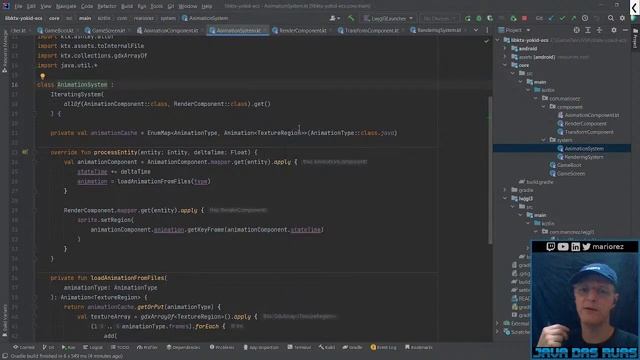Open the App Inspection tool window
This screenshot has width=640, height=360.
[x=261, y=347]
